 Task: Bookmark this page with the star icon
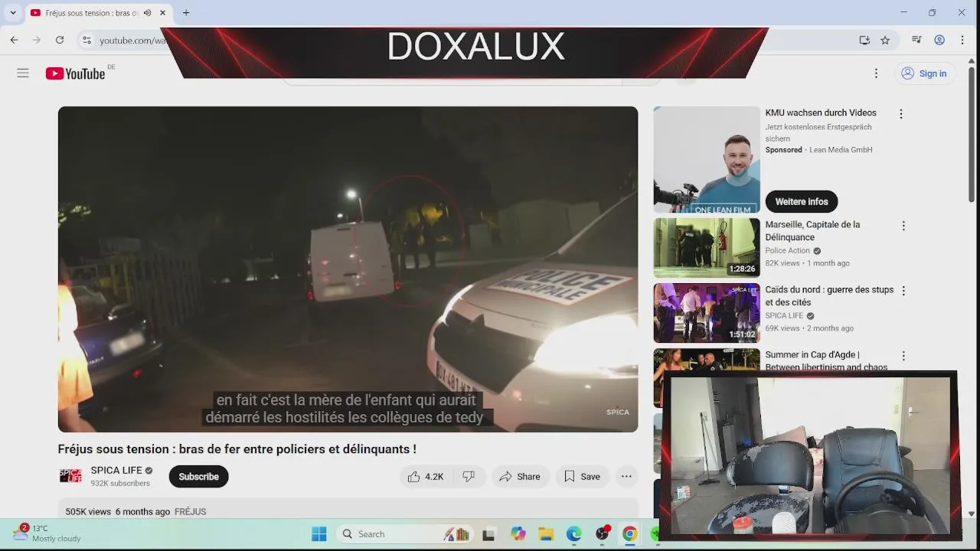click(x=885, y=41)
